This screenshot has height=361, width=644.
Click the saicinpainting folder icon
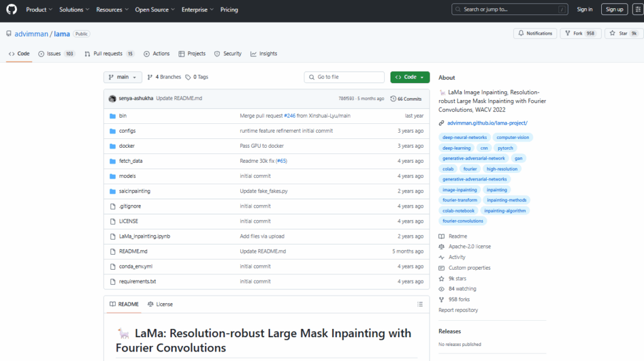(113, 191)
